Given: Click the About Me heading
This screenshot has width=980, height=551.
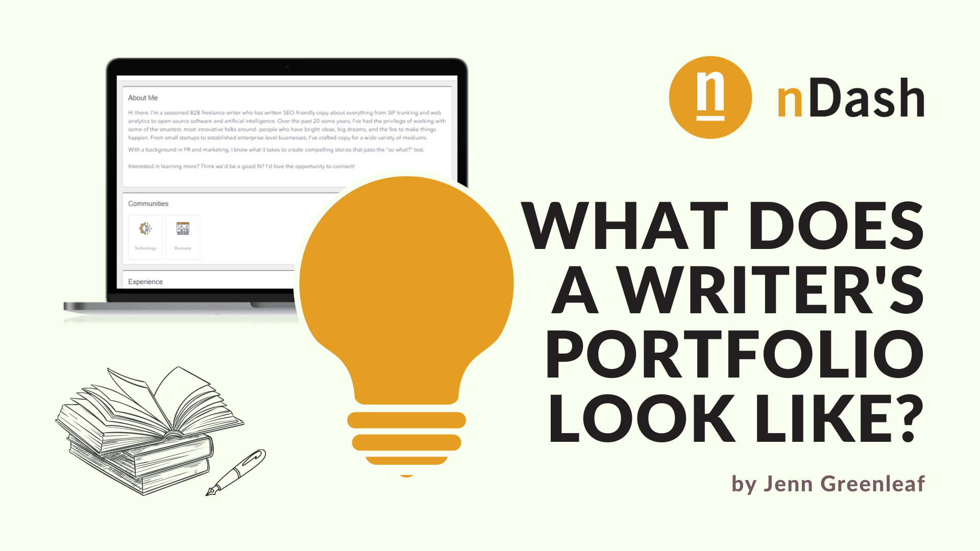Looking at the screenshot, I should pos(143,97).
